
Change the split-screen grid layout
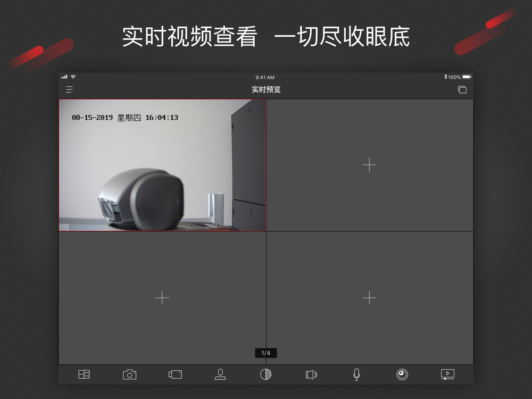click(84, 374)
